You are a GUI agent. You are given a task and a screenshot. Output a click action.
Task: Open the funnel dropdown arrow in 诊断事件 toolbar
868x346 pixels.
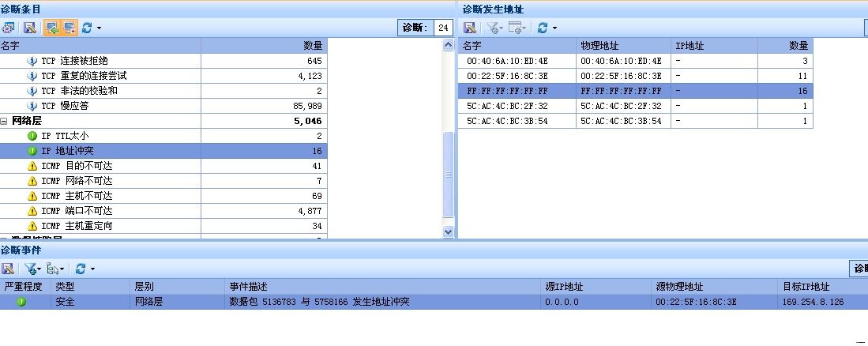click(39, 269)
